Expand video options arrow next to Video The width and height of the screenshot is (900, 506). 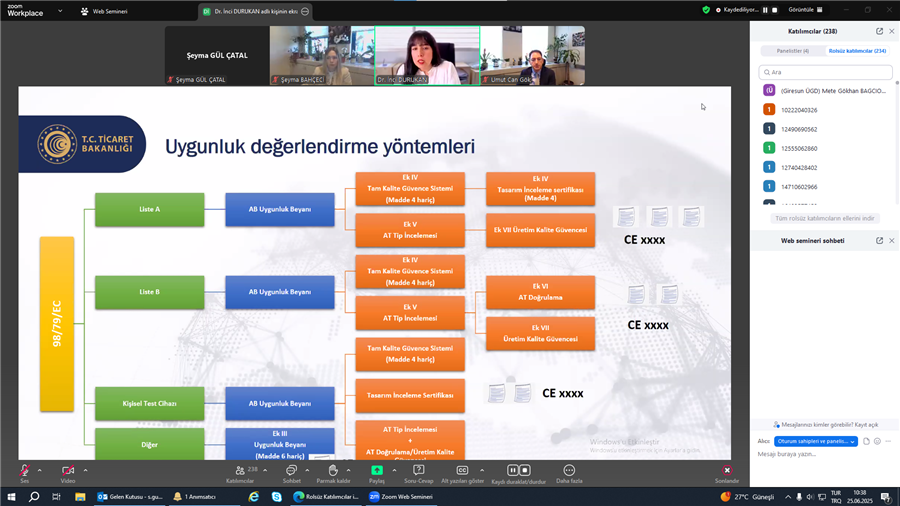(x=86, y=470)
